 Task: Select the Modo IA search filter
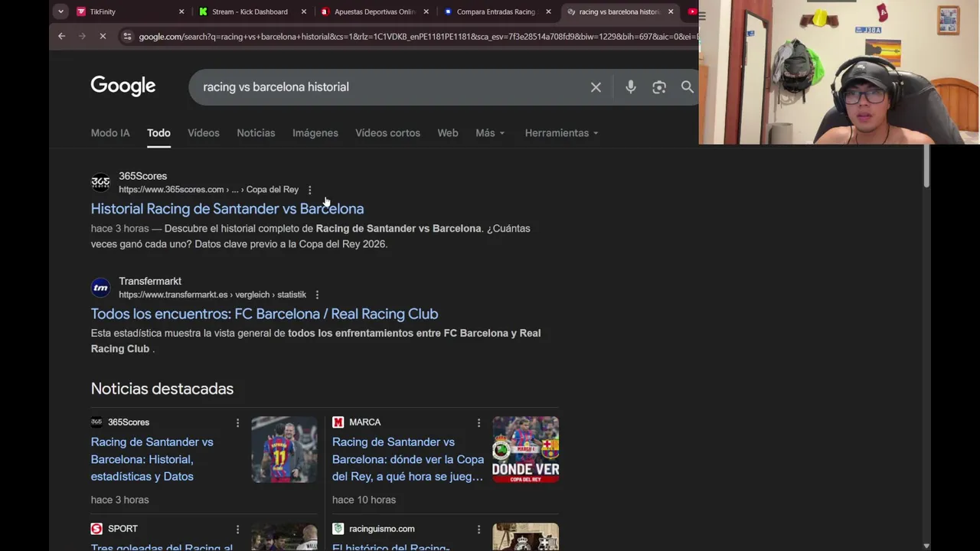(x=110, y=133)
